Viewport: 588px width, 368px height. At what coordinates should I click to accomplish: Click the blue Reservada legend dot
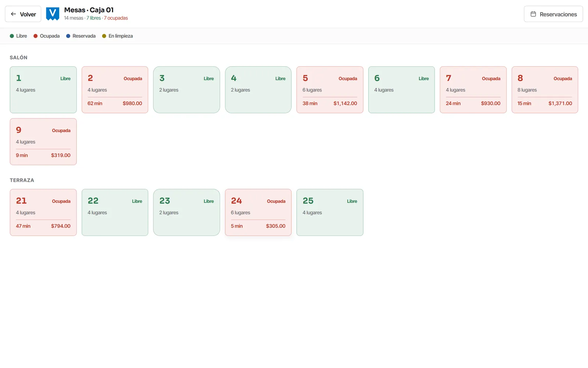68,36
